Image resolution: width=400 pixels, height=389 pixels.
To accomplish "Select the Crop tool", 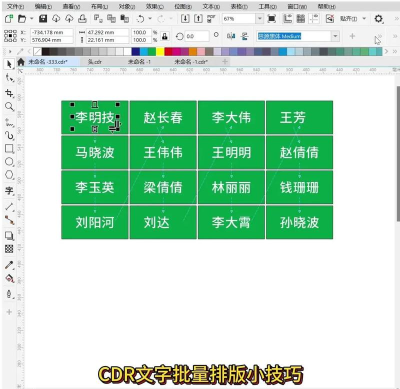I will click(x=9, y=93).
